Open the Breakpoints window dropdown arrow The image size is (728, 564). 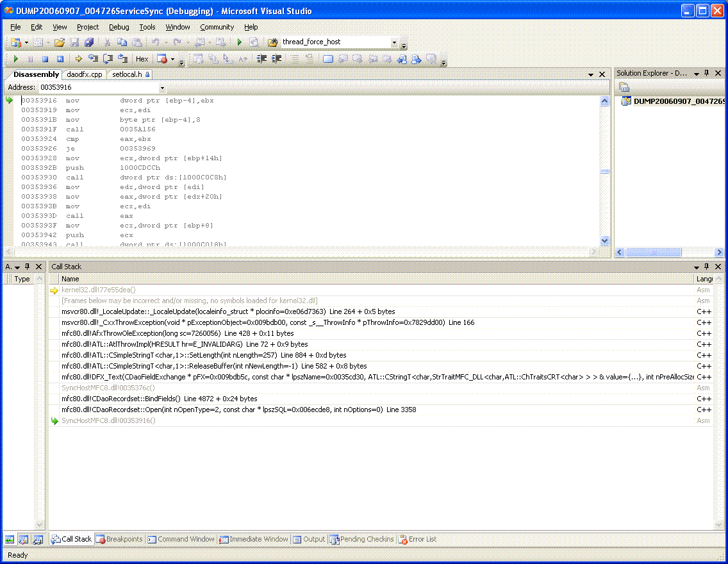(x=173, y=59)
